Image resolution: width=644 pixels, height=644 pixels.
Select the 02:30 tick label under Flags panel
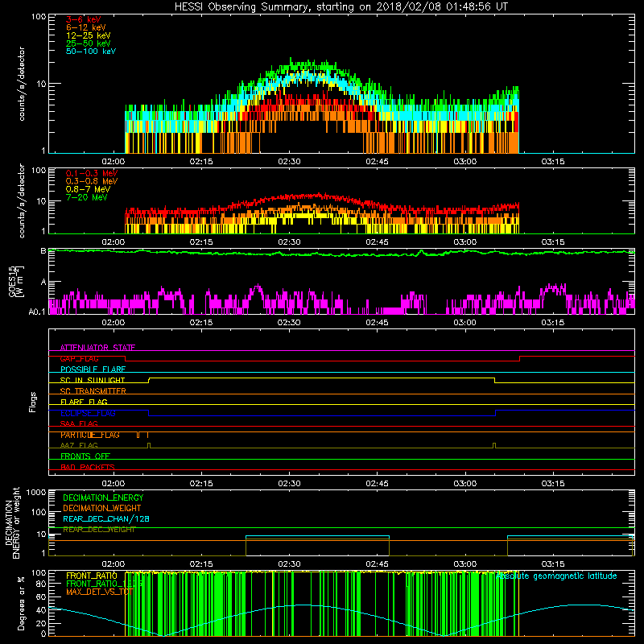pos(289,484)
